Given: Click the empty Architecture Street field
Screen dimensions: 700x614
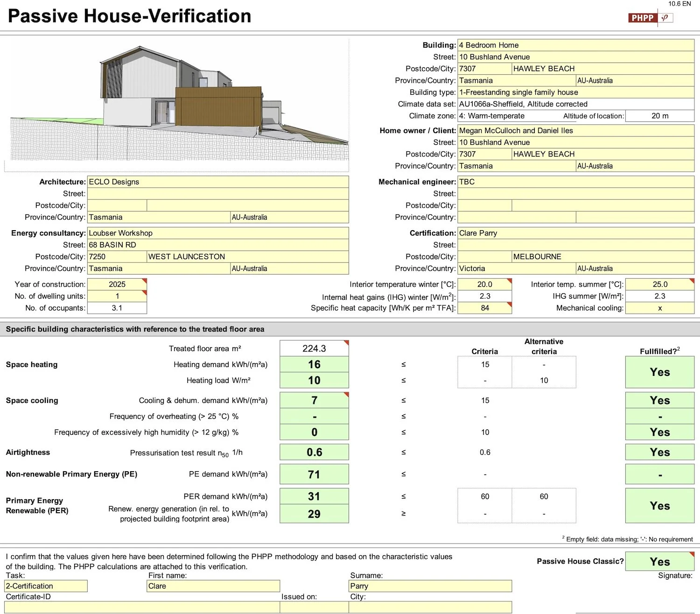Looking at the screenshot, I should tap(218, 194).
